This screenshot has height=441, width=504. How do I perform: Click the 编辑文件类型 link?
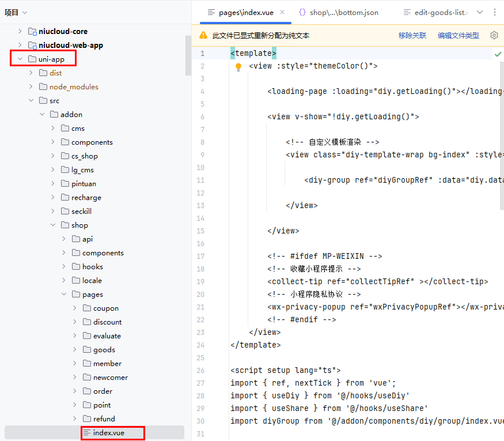tap(458, 35)
